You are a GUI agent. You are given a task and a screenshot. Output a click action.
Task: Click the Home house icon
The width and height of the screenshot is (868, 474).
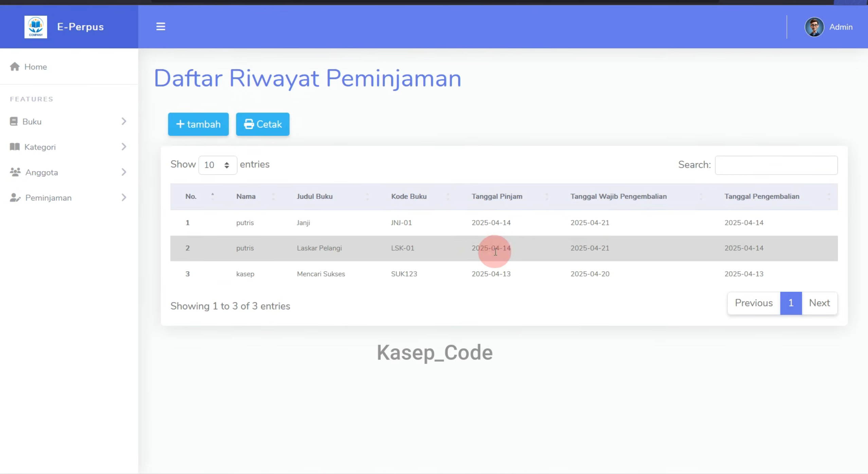click(x=15, y=67)
